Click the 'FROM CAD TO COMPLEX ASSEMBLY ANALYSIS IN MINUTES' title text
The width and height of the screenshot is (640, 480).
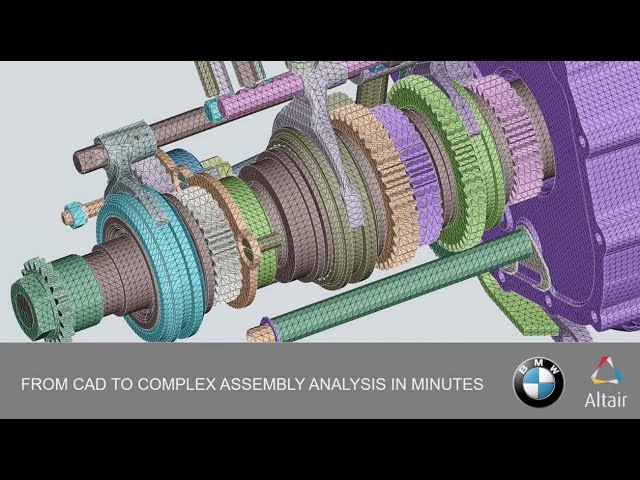252,384
